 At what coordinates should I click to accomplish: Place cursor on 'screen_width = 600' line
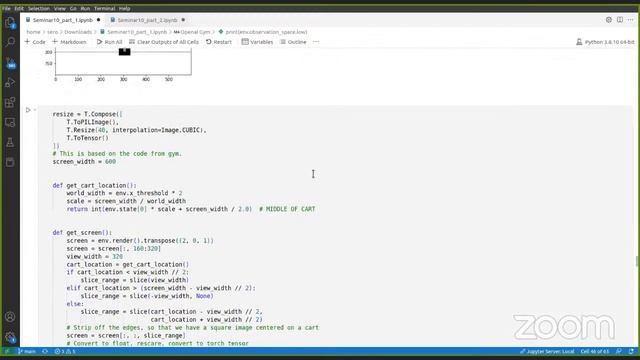point(84,162)
